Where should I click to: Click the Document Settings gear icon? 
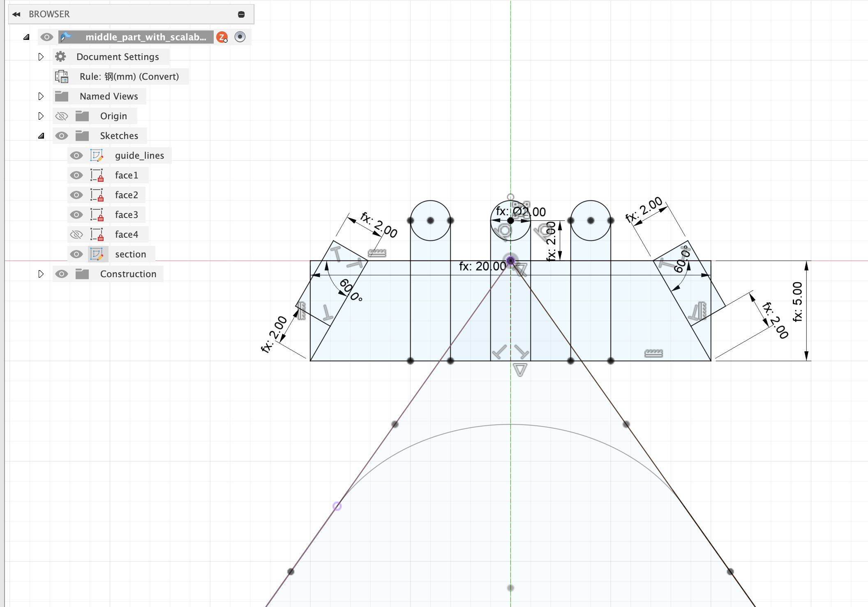pos(61,57)
